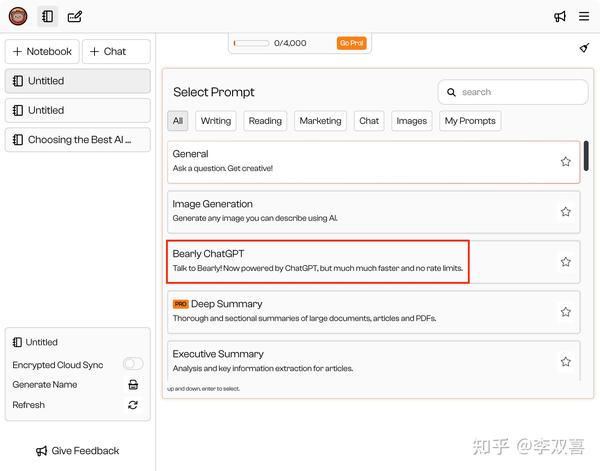Switch to the Writing prompt tab
Viewport: 600px width, 471px height.
point(216,121)
